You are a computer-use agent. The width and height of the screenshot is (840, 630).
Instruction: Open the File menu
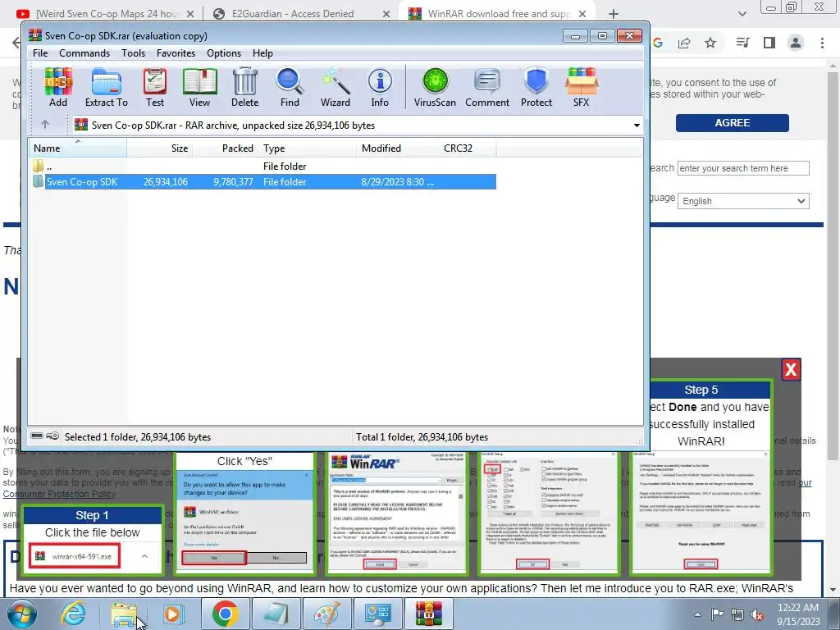pos(40,53)
